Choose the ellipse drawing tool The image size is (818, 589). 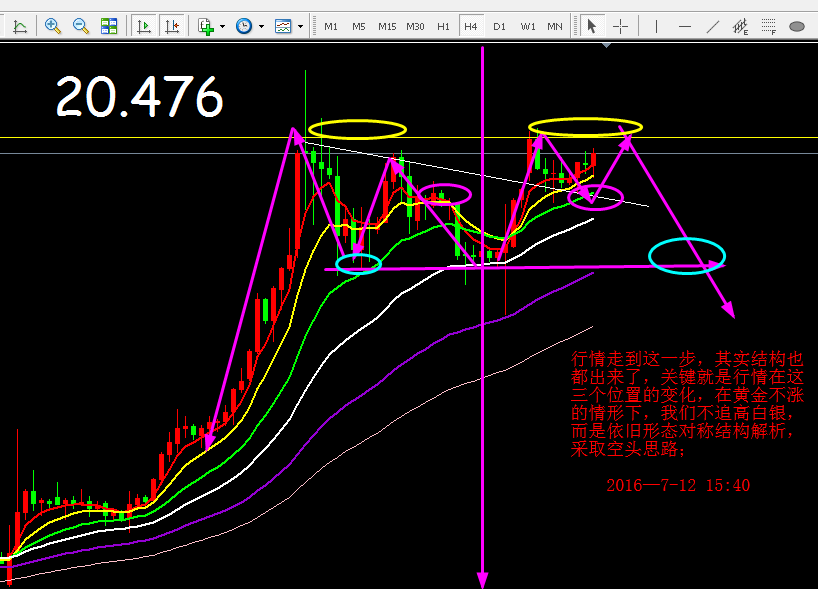(x=797, y=26)
